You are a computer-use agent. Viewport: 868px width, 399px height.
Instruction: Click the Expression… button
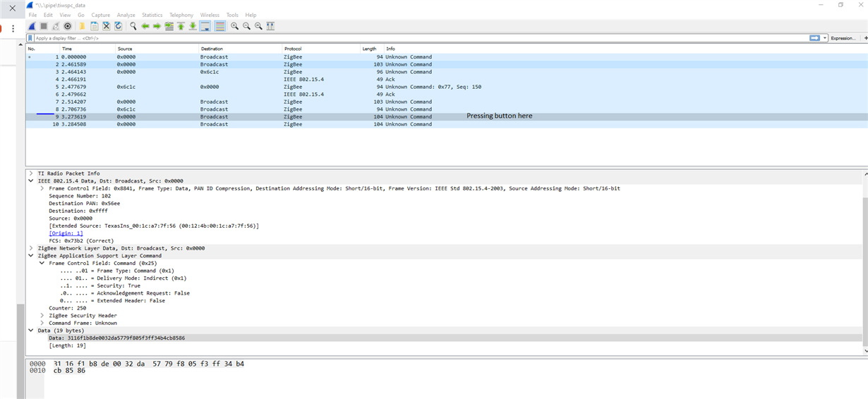pyautogui.click(x=843, y=38)
